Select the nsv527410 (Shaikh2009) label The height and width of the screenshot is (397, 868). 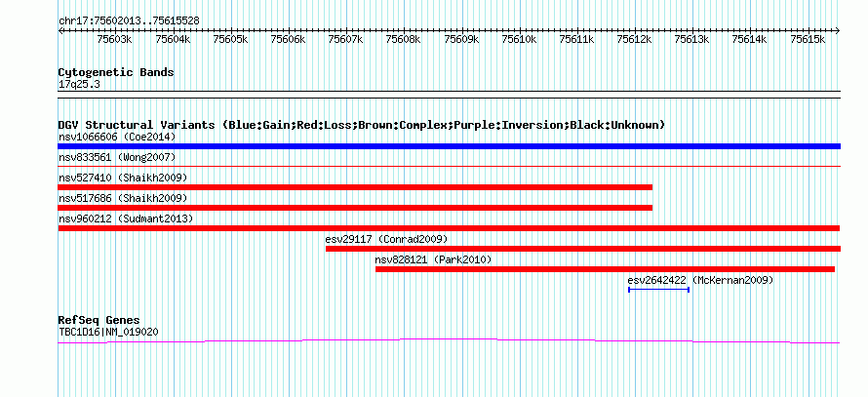tap(123, 178)
